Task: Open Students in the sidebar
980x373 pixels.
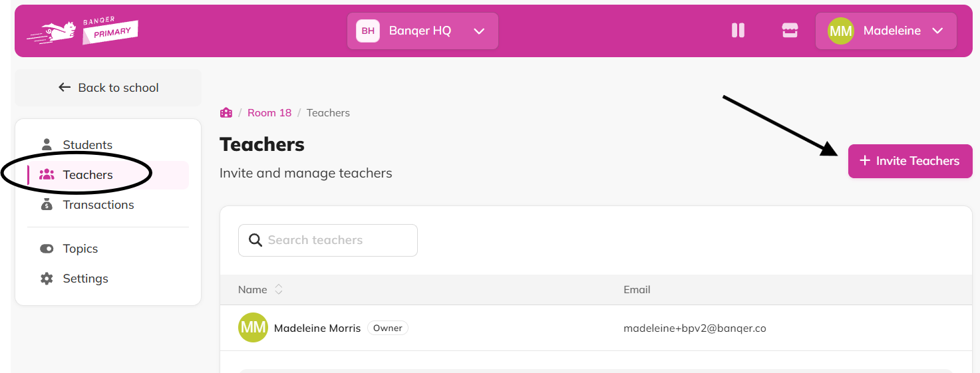Action: pyautogui.click(x=108, y=145)
